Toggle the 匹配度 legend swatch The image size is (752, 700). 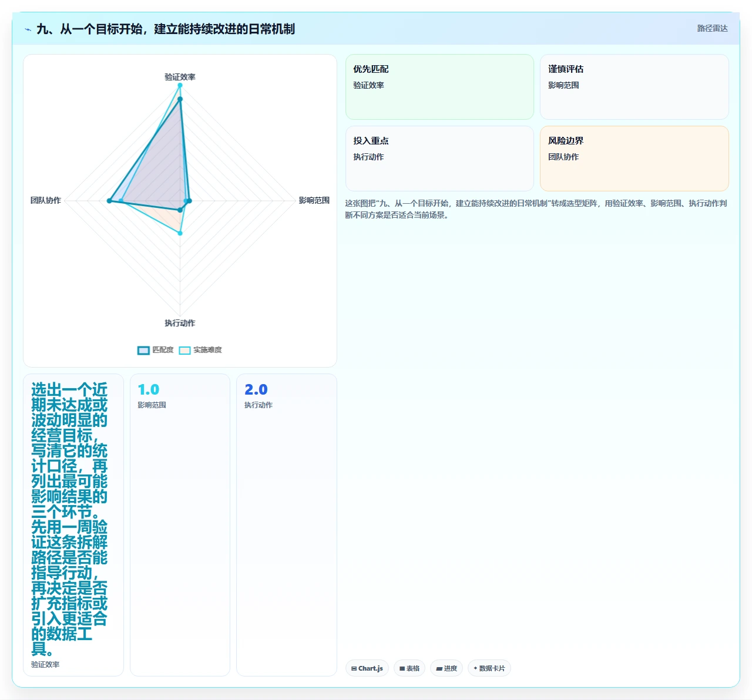(143, 351)
